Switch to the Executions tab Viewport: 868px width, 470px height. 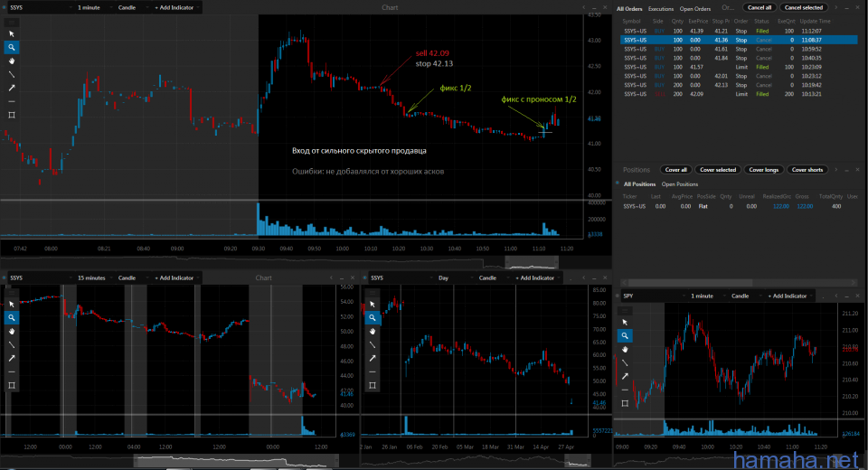(661, 9)
